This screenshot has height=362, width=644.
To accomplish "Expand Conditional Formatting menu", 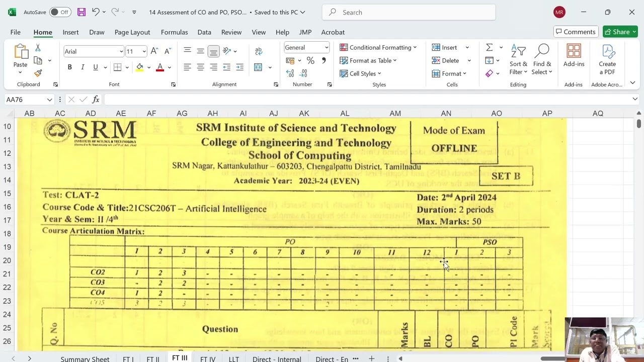I will [x=378, y=47].
